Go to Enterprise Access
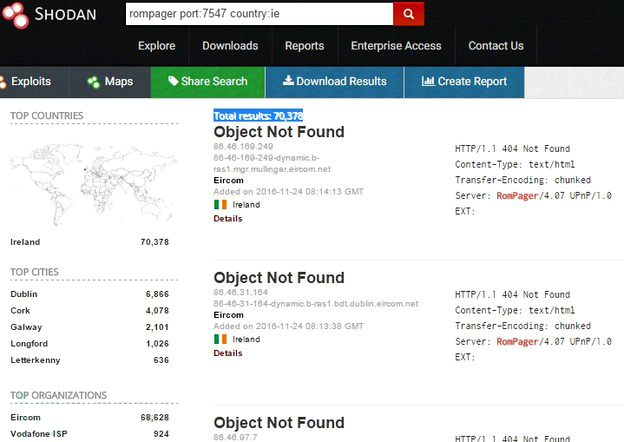 396,46
